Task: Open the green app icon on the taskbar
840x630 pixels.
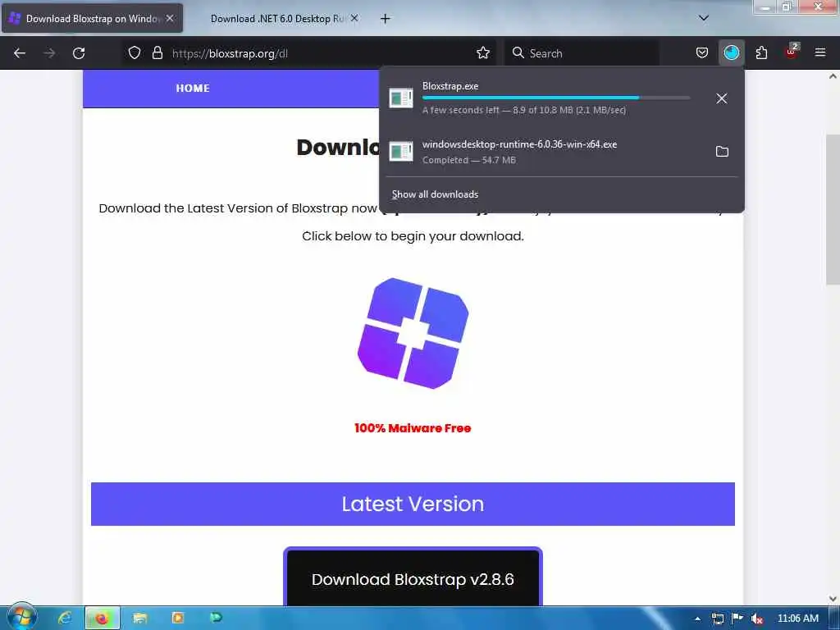Action: 216,618
